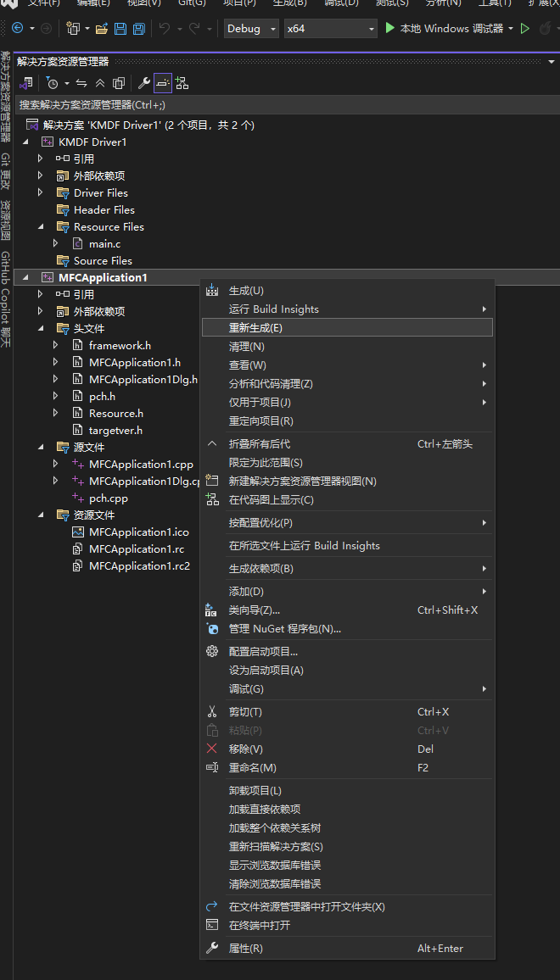
Task: Toggle the preview selected items button
Action: [x=163, y=83]
